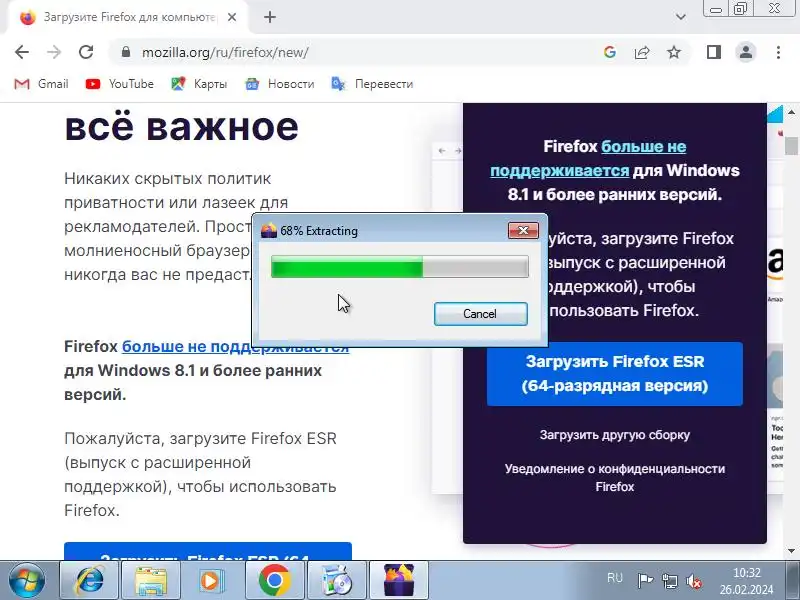Click the padlock site info icon
The image size is (800, 600).
click(x=126, y=52)
